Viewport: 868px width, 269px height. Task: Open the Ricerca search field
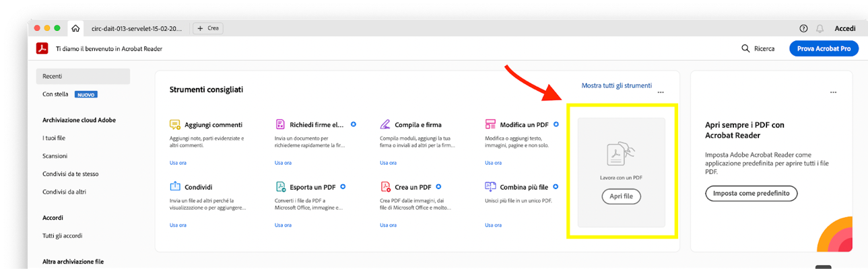click(x=758, y=48)
